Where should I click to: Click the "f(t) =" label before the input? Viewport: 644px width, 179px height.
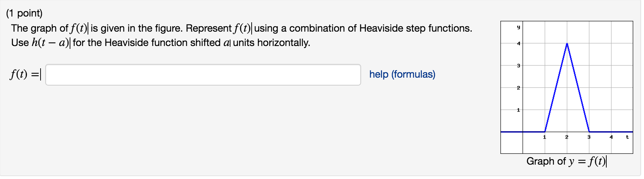coord(24,74)
